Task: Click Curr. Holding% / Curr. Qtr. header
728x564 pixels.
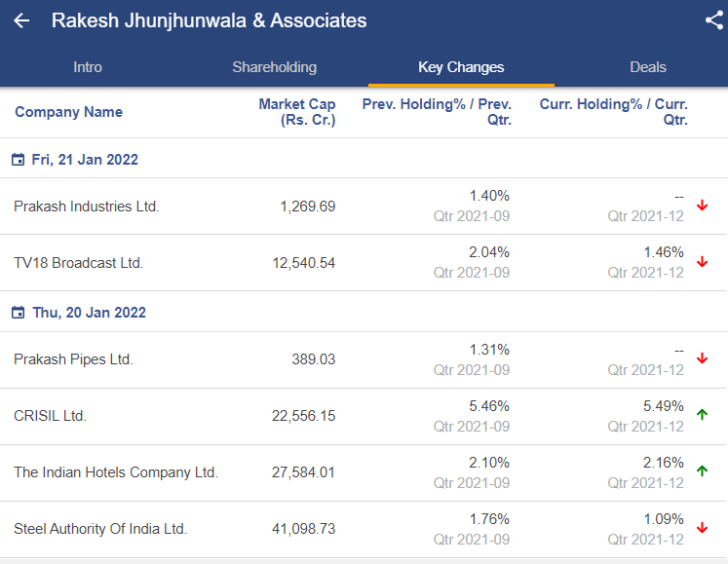Action: 613,112
